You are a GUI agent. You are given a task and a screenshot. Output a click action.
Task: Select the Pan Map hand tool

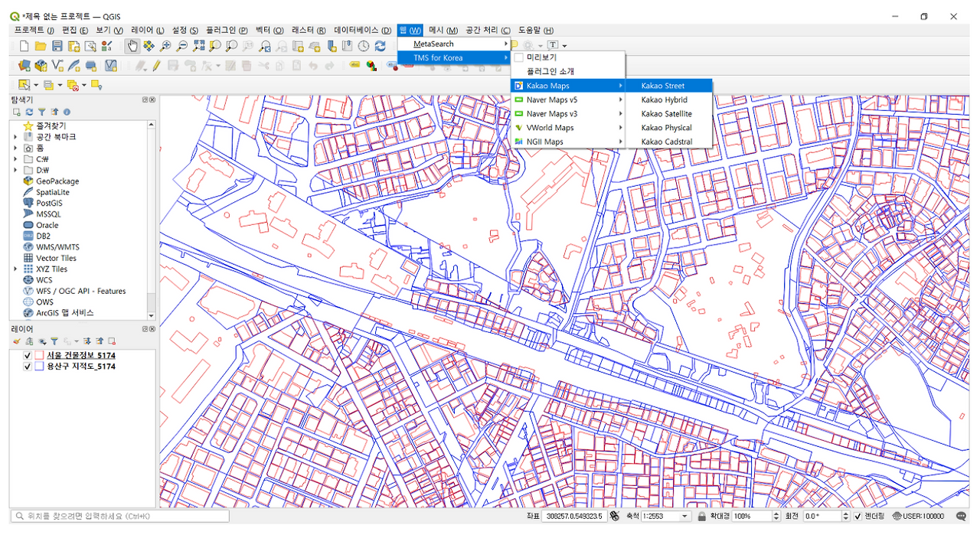(x=132, y=46)
